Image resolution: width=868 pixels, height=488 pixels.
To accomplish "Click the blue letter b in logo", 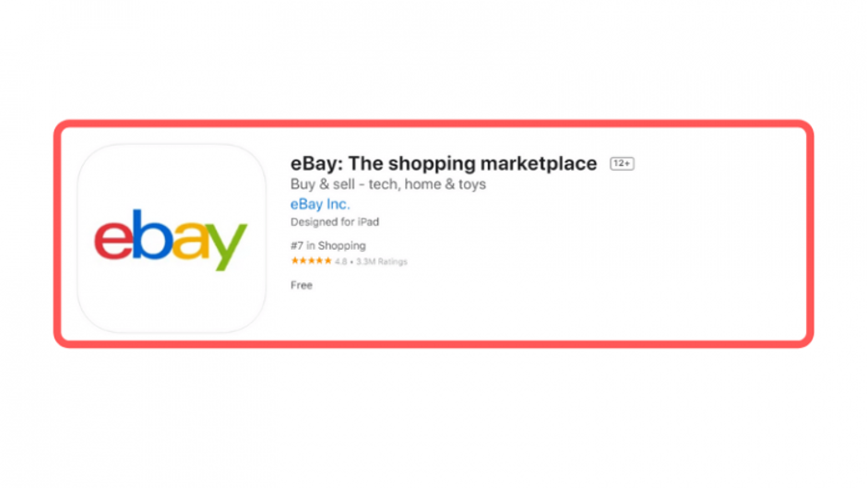I will coord(151,233).
